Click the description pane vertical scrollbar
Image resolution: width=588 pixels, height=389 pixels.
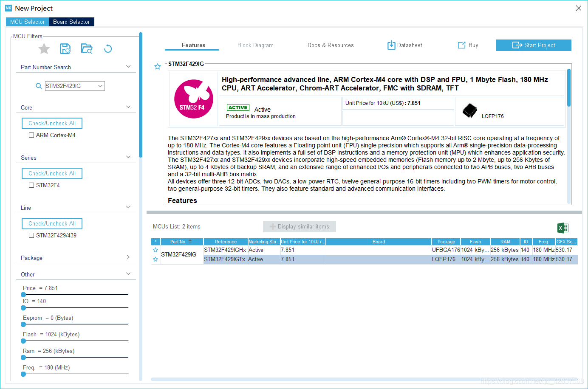[569, 87]
